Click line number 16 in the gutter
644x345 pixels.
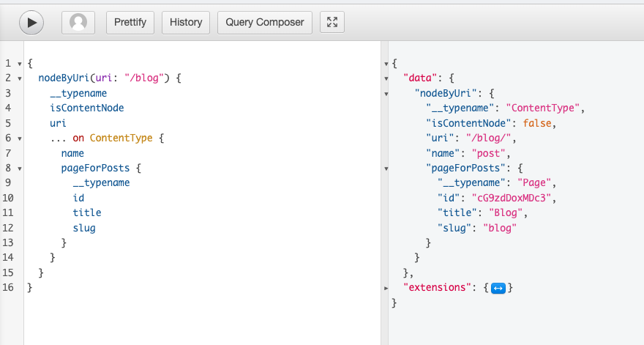(8, 287)
